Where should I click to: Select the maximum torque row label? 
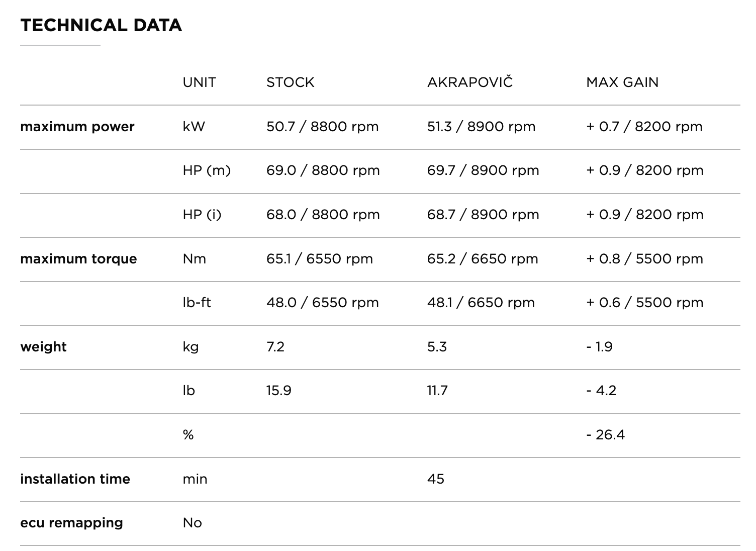(78, 259)
